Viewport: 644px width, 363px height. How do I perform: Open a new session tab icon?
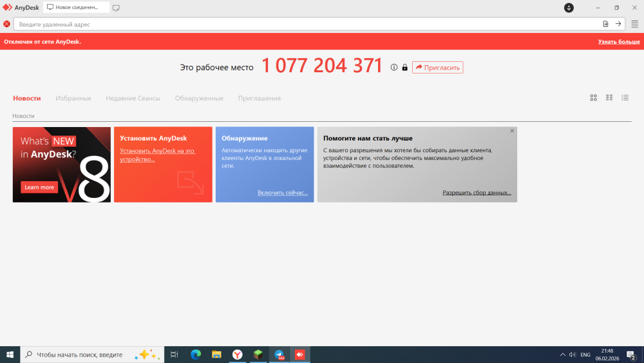[x=116, y=8]
